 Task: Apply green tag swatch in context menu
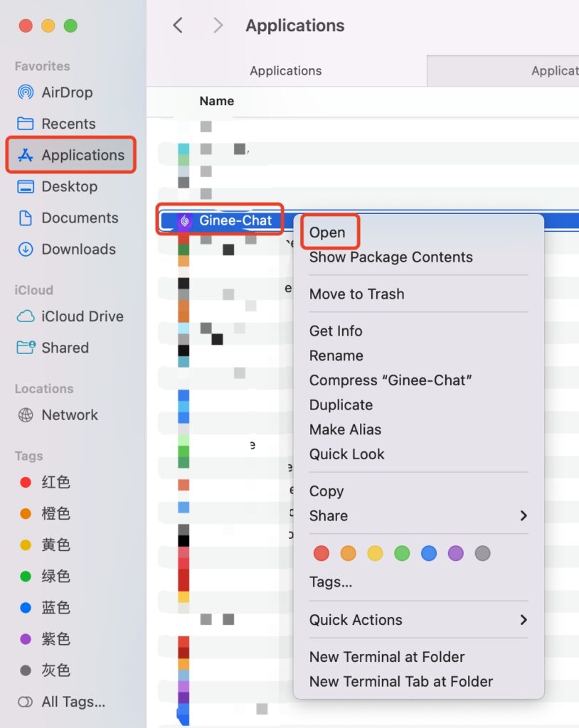402,553
